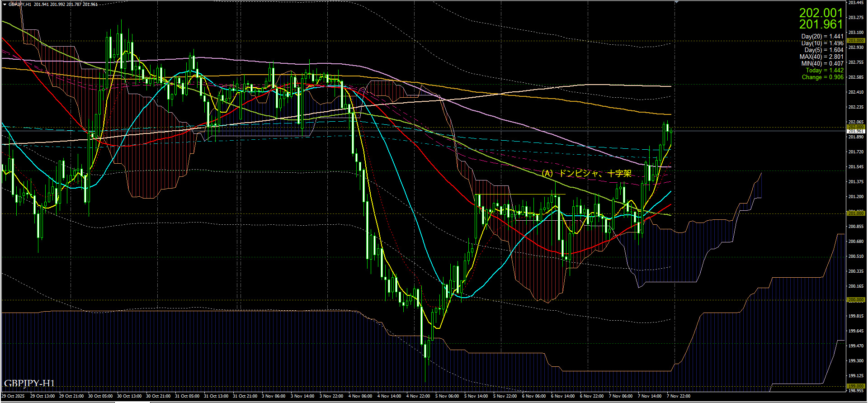
Task: Click the 203.000 highlighted price label
Action: pyautogui.click(x=856, y=41)
